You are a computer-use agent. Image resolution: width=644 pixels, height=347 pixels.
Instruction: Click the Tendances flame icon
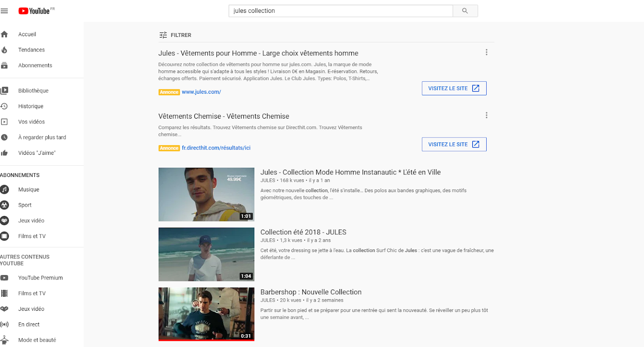[4, 50]
